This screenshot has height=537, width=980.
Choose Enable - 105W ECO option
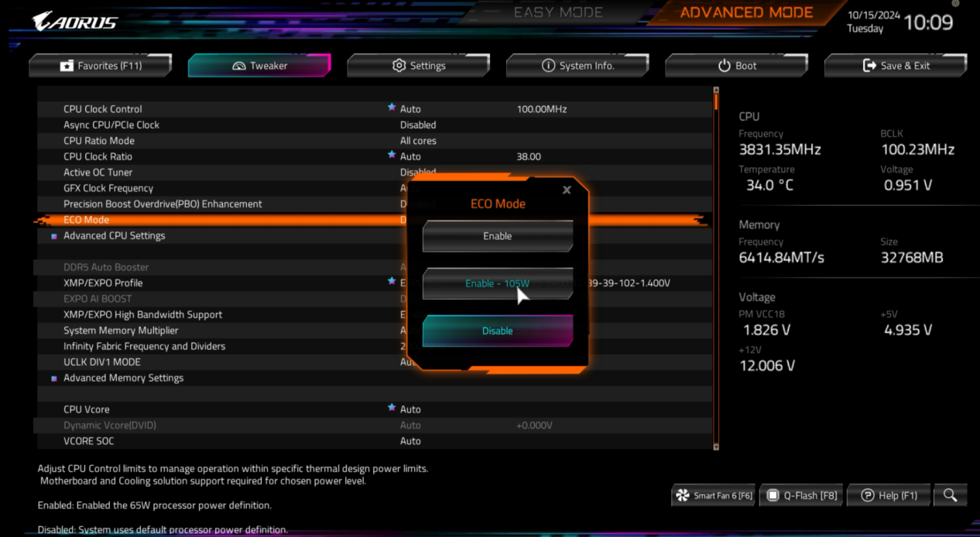point(497,283)
